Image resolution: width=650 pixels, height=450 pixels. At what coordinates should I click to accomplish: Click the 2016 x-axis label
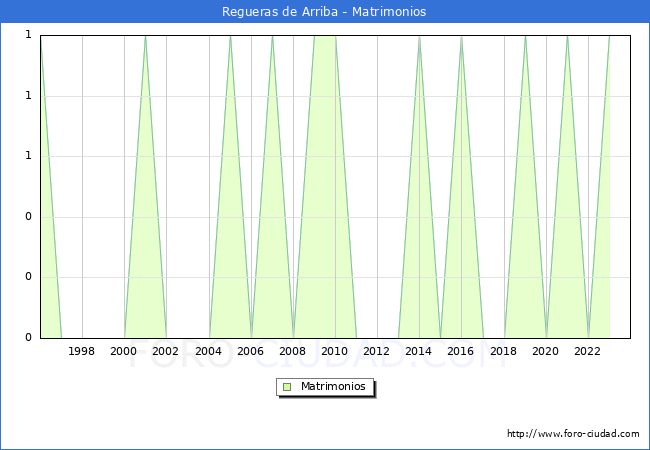tap(461, 351)
